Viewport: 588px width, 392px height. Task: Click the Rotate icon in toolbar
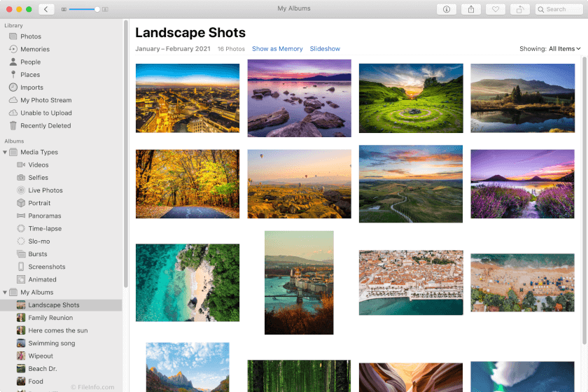[519, 9]
